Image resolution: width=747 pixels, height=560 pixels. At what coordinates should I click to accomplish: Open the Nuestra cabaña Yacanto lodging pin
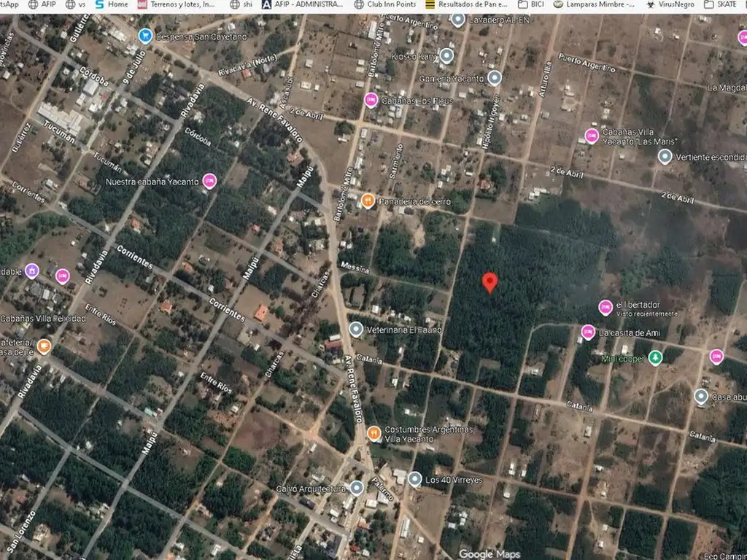(x=209, y=181)
